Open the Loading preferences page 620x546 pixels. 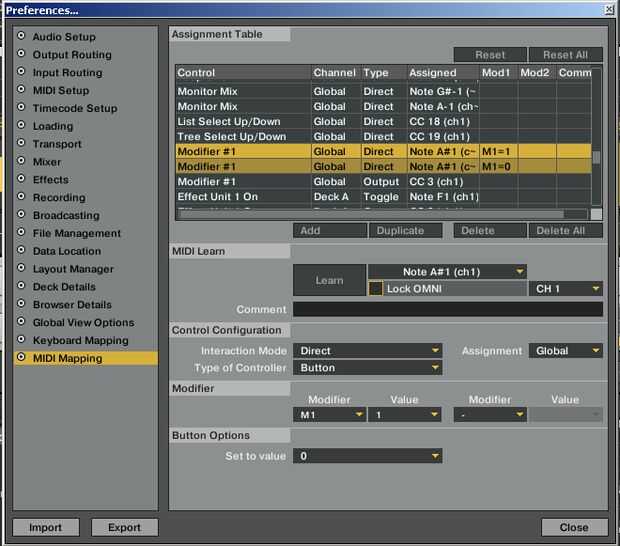coord(53,126)
